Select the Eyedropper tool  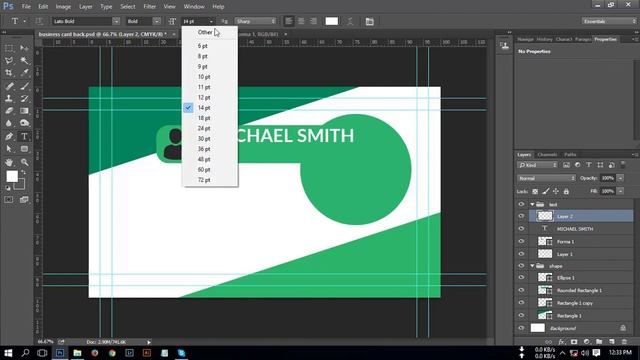24,73
